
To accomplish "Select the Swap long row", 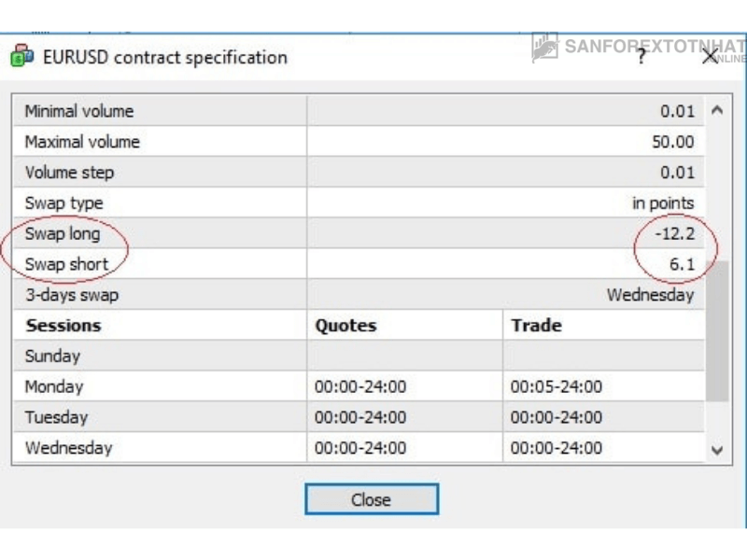I will tap(359, 233).
